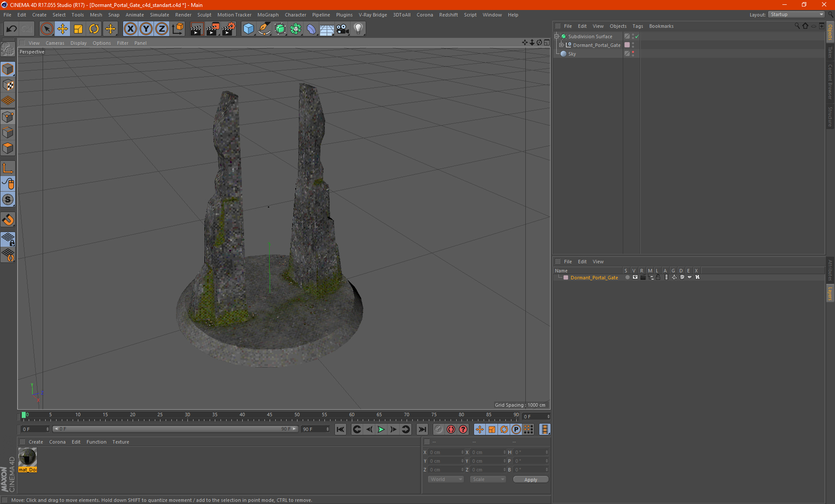835x504 pixels.
Task: Open the Objects panel dropdown
Action: [x=618, y=26]
